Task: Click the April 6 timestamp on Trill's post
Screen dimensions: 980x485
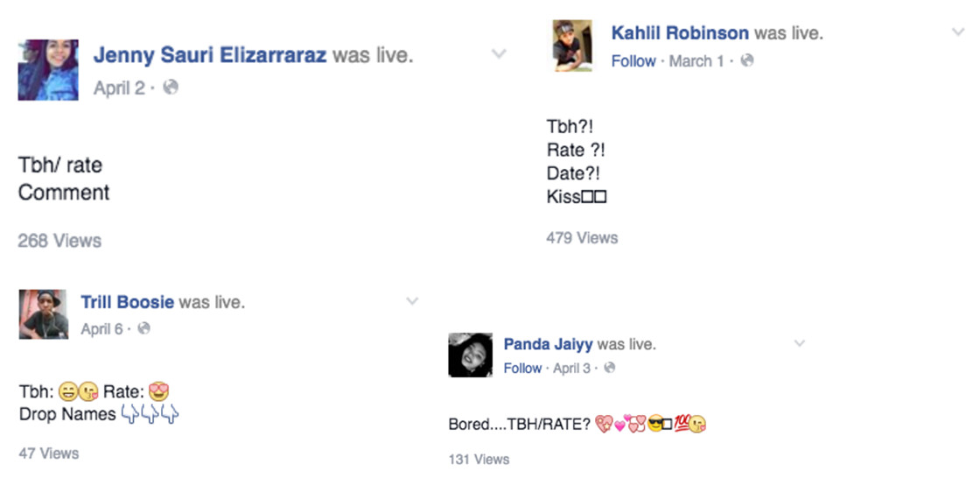Action: pos(101,329)
